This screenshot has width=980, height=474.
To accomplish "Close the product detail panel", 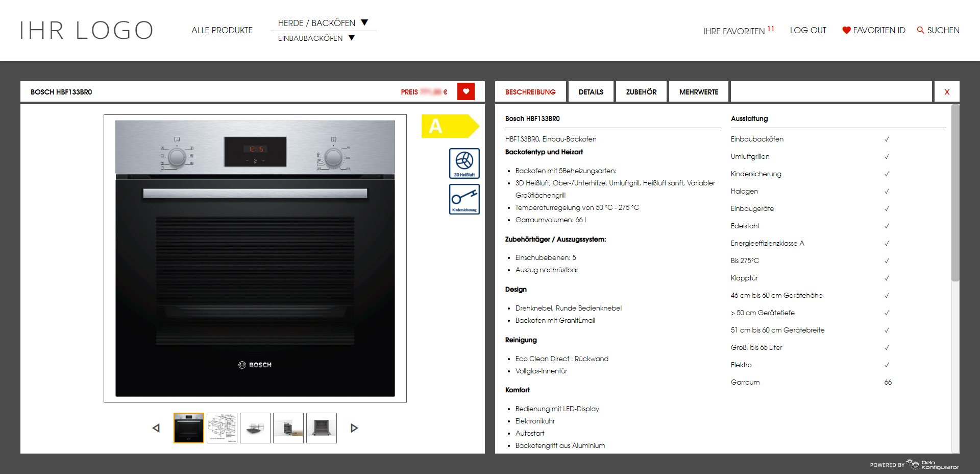I will [947, 92].
